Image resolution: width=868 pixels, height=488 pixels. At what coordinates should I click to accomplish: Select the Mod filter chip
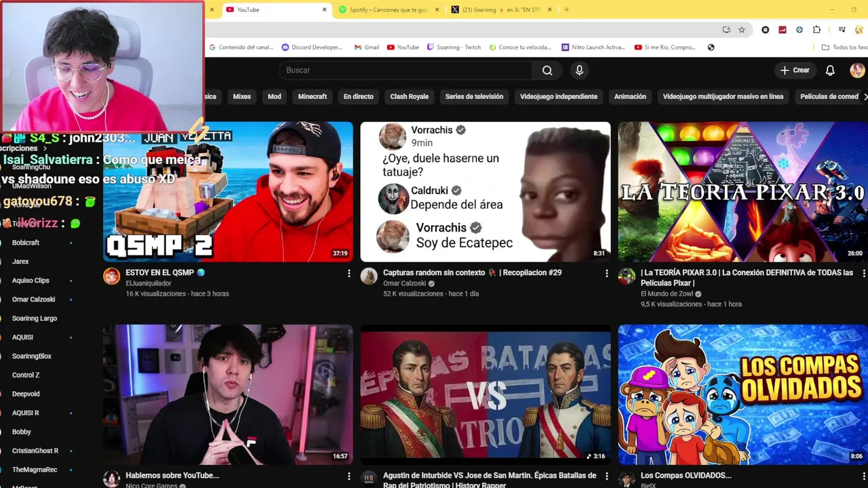[x=275, y=97]
